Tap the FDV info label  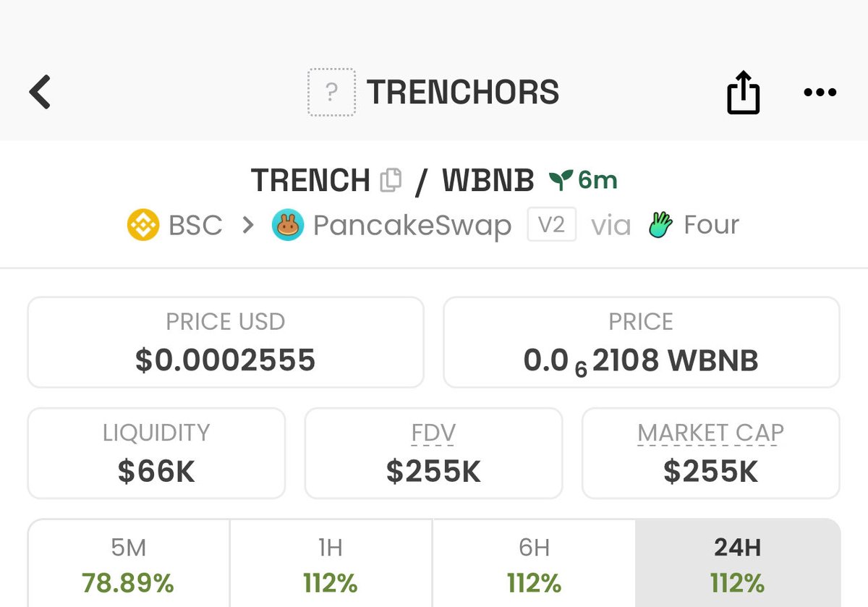click(433, 433)
